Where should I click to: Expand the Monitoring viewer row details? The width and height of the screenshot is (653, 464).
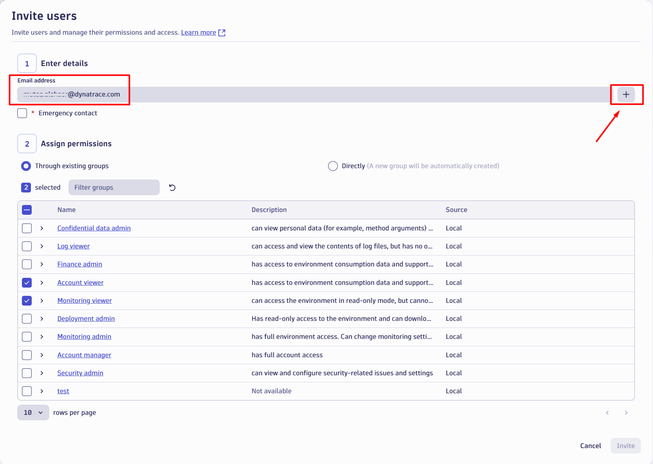(42, 301)
